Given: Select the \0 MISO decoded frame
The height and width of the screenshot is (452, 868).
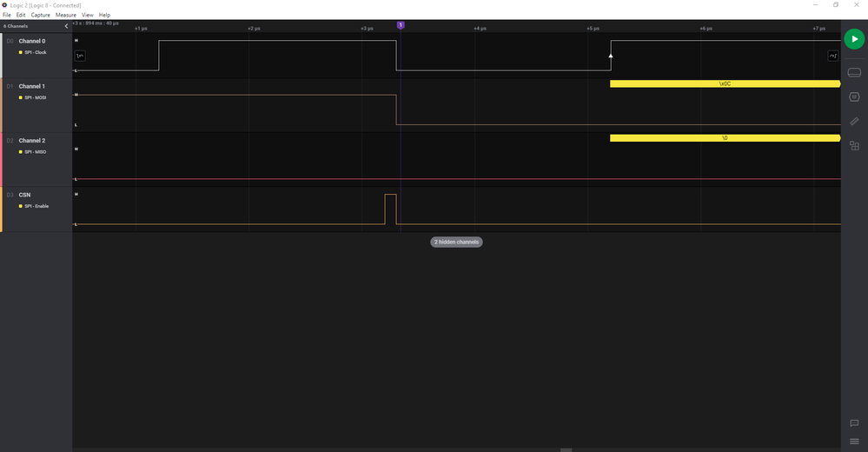Looking at the screenshot, I should [x=726, y=138].
